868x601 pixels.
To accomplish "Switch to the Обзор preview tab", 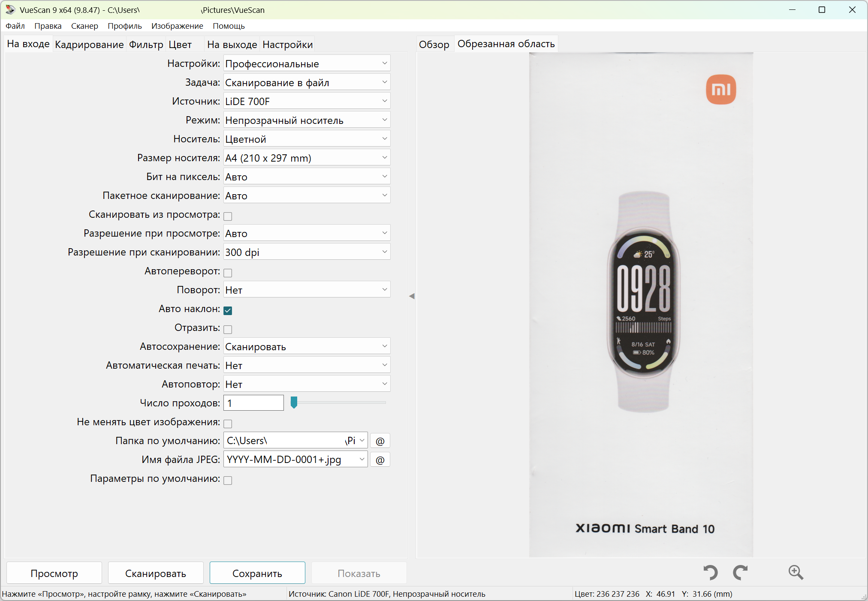I will pyautogui.click(x=434, y=45).
